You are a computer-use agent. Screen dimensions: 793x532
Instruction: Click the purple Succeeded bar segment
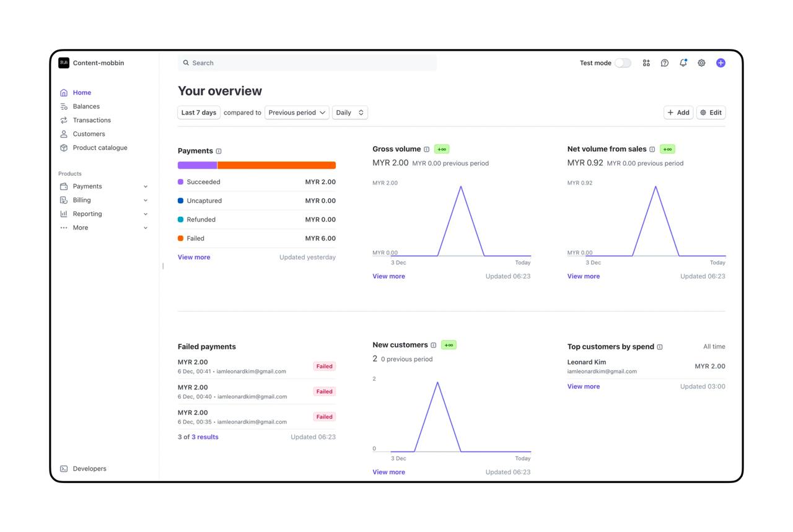pyautogui.click(x=197, y=165)
